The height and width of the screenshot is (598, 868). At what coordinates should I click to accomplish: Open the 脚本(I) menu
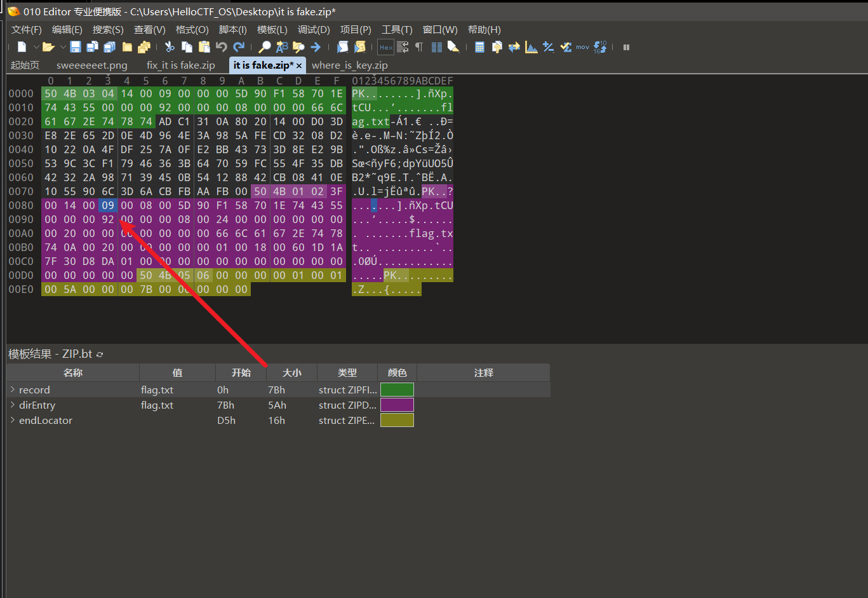pos(232,30)
